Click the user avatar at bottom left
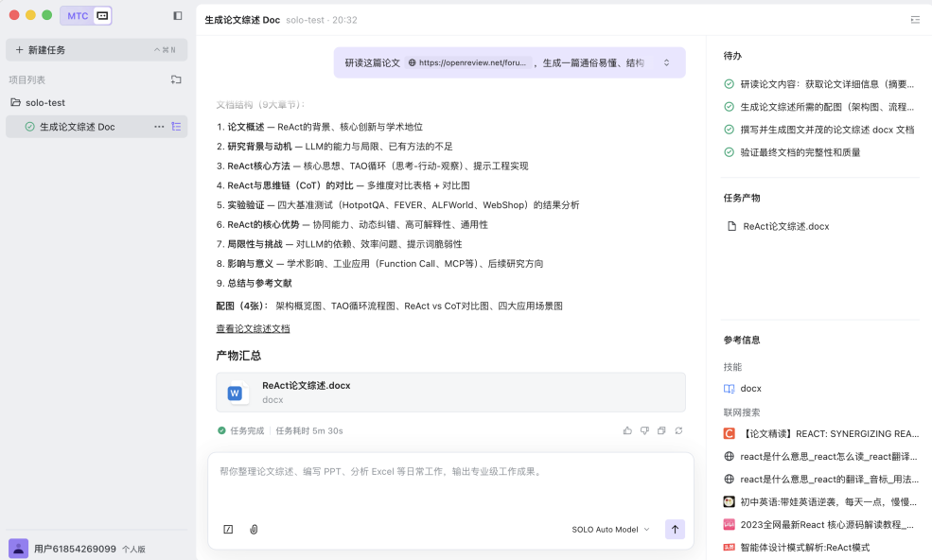Image resolution: width=932 pixels, height=560 pixels. 18,549
